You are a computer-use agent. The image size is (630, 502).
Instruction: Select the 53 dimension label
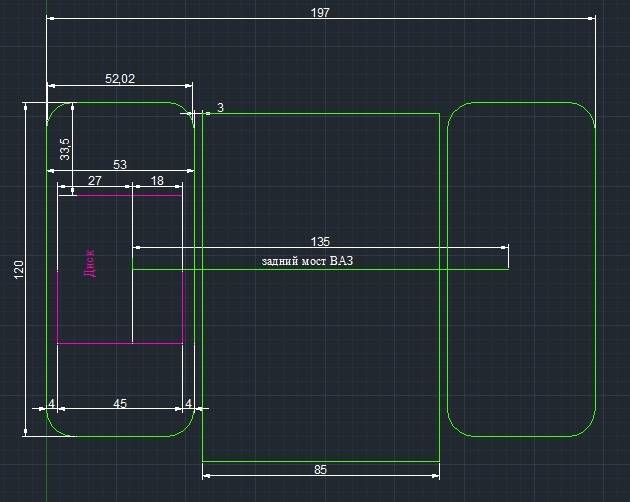tap(119, 165)
